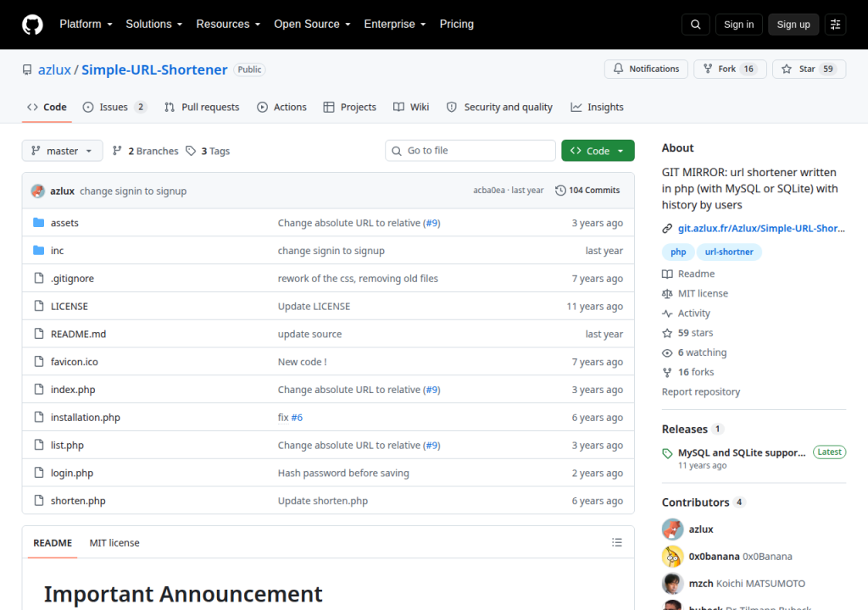Click the star icon in the Star button

point(786,69)
